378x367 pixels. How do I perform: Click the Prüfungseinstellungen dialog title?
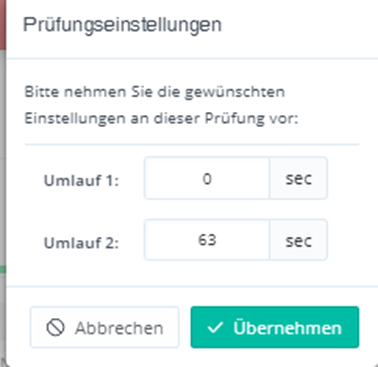click(122, 25)
